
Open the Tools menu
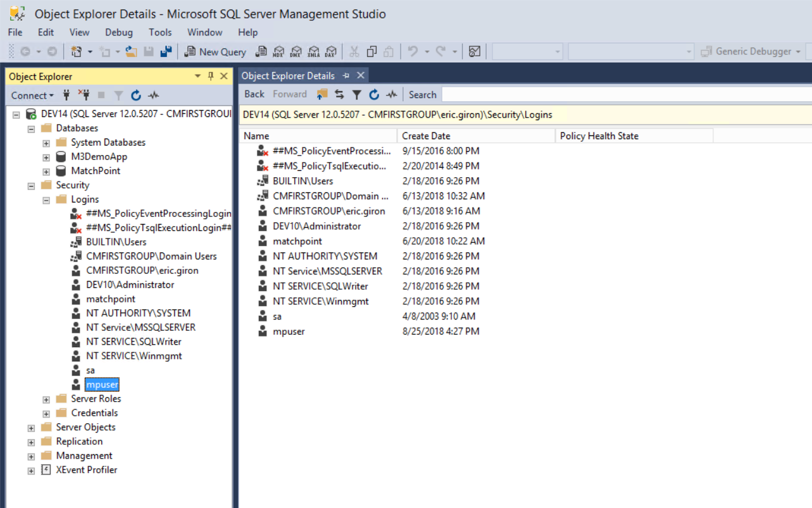click(x=160, y=32)
